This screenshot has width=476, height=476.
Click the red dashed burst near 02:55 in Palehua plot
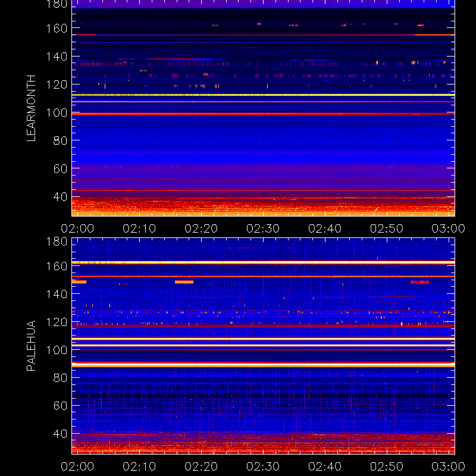pos(419,282)
